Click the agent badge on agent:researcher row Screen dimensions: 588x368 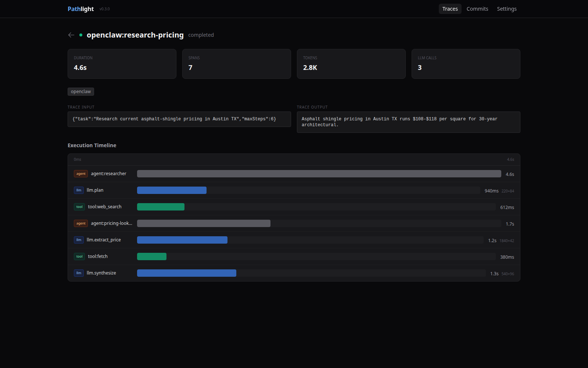tap(81, 174)
